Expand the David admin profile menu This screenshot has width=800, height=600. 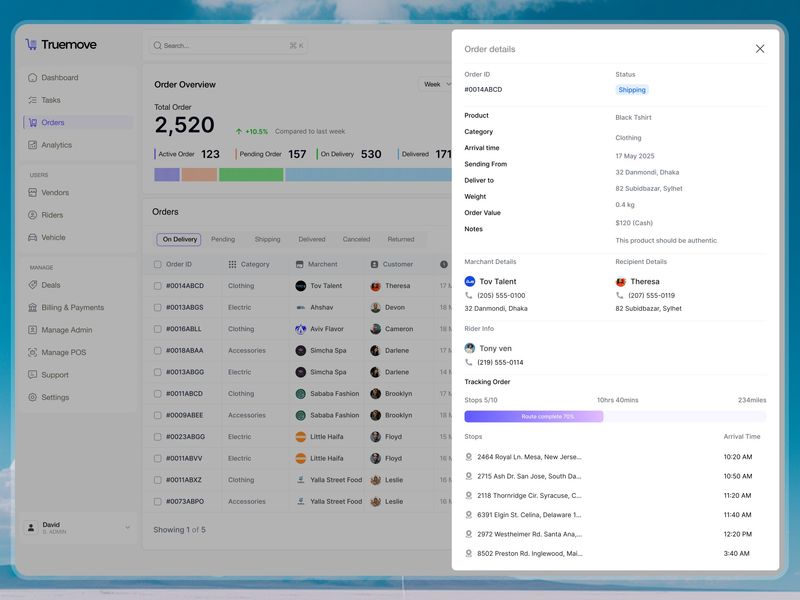pyautogui.click(x=128, y=527)
